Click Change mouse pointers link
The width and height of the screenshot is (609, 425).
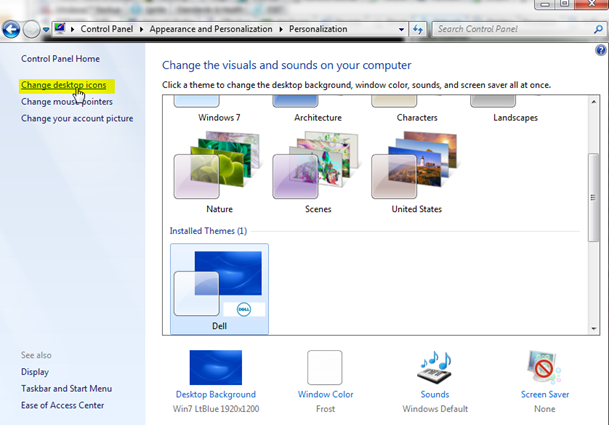(67, 102)
